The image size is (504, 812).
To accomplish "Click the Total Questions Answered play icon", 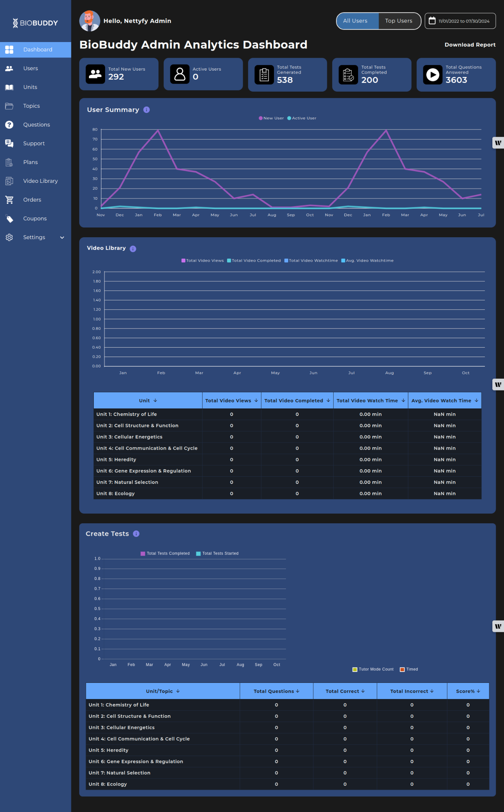I will (x=433, y=75).
